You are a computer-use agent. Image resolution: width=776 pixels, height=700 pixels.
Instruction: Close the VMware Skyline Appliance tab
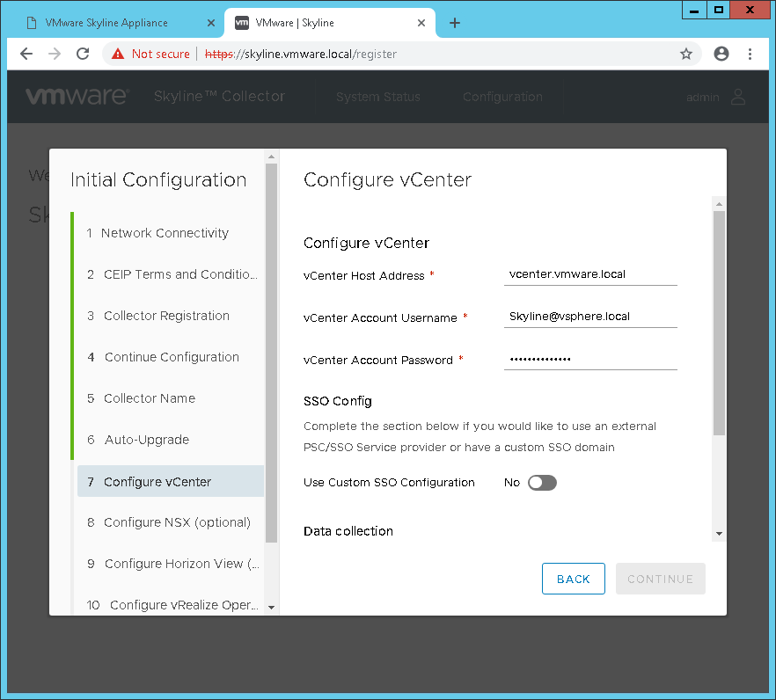(x=211, y=23)
